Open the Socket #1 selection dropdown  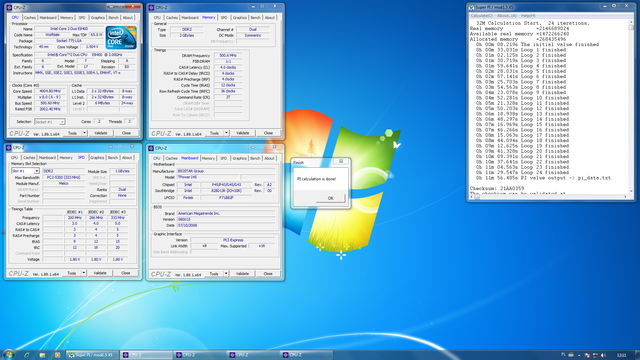coord(62,122)
